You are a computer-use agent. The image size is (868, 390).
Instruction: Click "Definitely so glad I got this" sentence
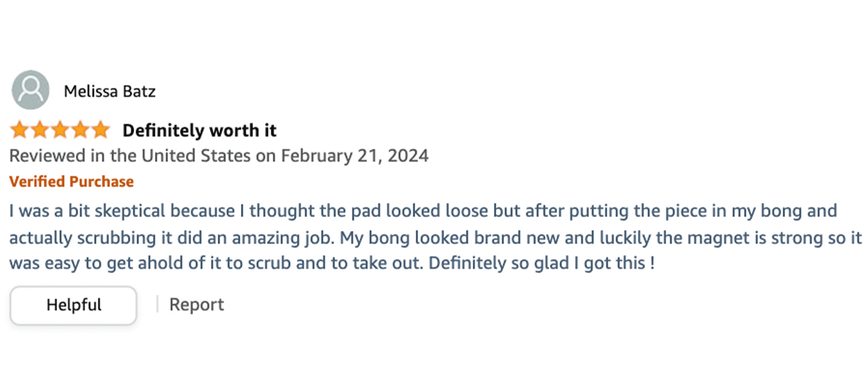[x=541, y=263]
